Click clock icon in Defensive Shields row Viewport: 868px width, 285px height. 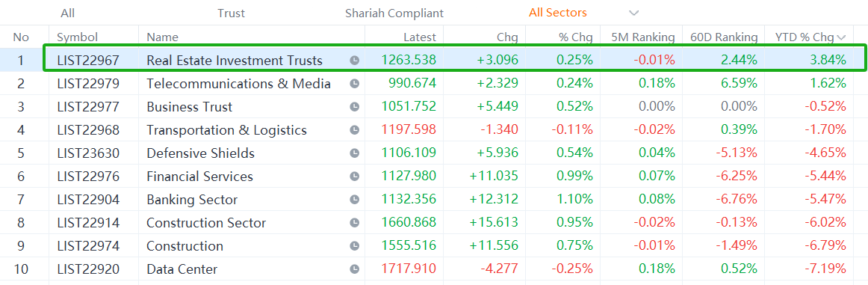coord(355,153)
